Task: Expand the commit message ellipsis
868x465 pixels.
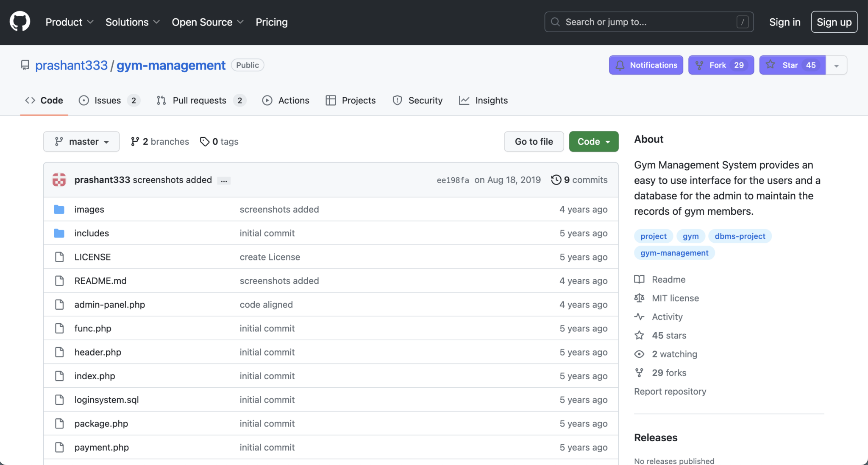Action: (x=224, y=180)
